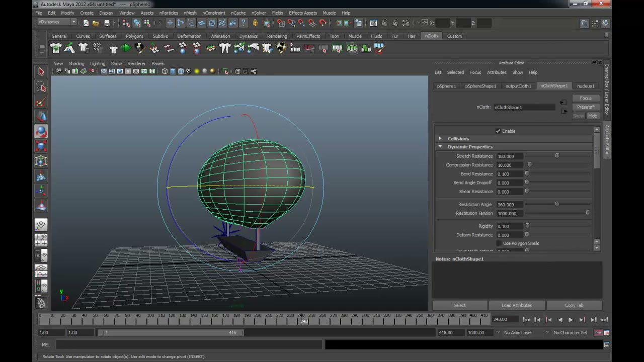Click the Stretch Resistance slider
644x362 pixels.
[557, 156]
